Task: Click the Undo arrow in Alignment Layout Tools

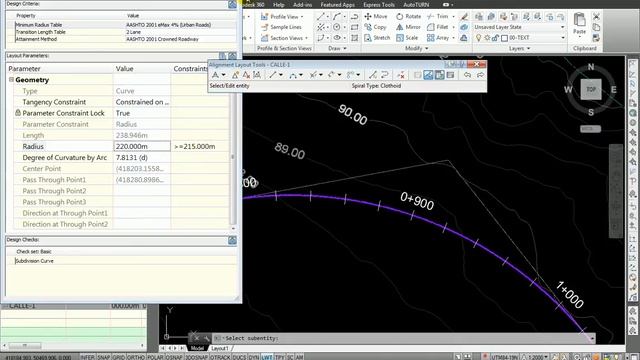Action: pyautogui.click(x=467, y=75)
